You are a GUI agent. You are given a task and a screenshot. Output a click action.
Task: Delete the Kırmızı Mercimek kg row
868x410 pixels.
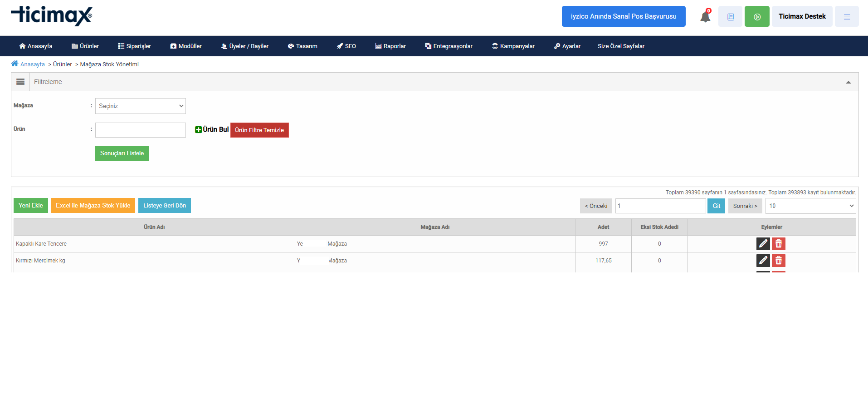[x=779, y=261]
